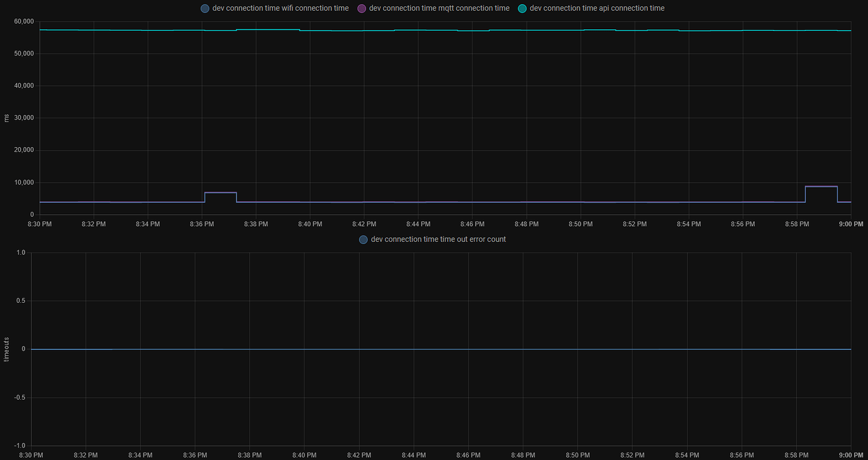This screenshot has width=868, height=460.
Task: Click the 'dev connection time wifi connection time' label
Action: point(281,9)
